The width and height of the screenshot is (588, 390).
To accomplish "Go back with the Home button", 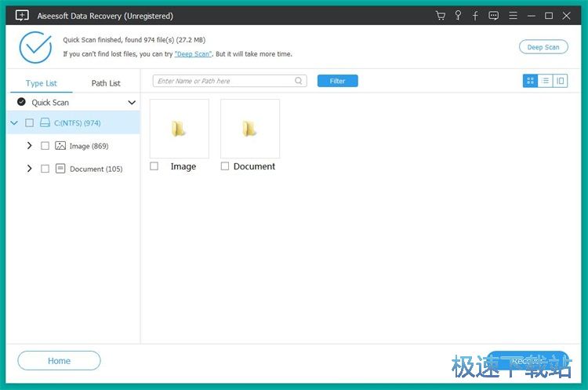I will (x=59, y=361).
